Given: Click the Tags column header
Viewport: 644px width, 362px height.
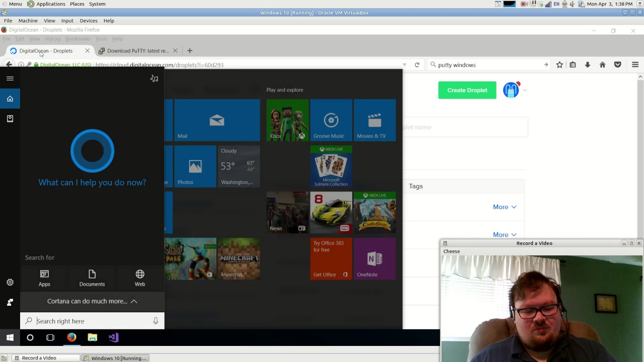Looking at the screenshot, I should click(x=416, y=186).
